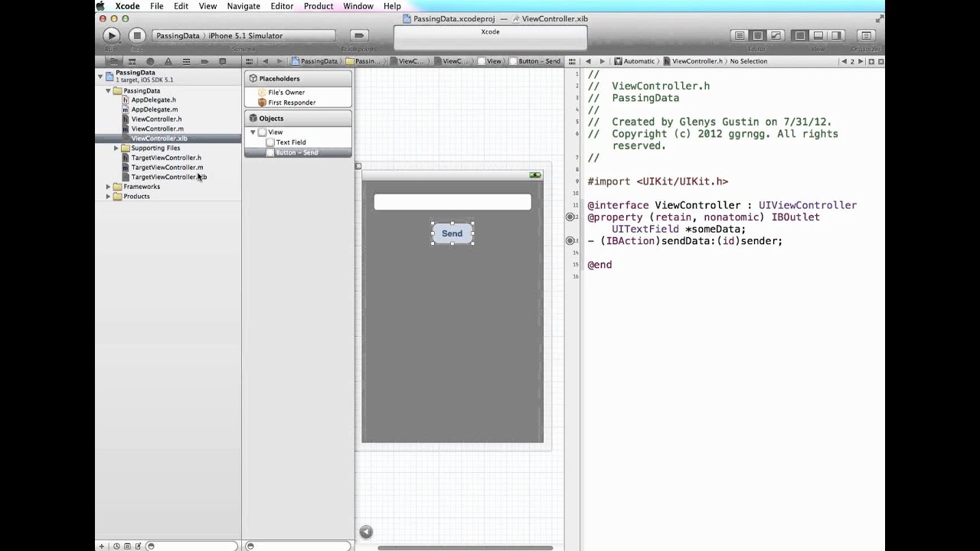Open the Xcode menu

coord(127,6)
